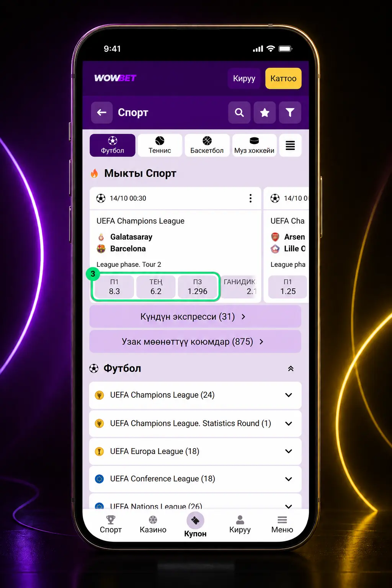Pick ТЕҢ draw odds 6.2
Screen dimensions: 392x588
coord(156,287)
